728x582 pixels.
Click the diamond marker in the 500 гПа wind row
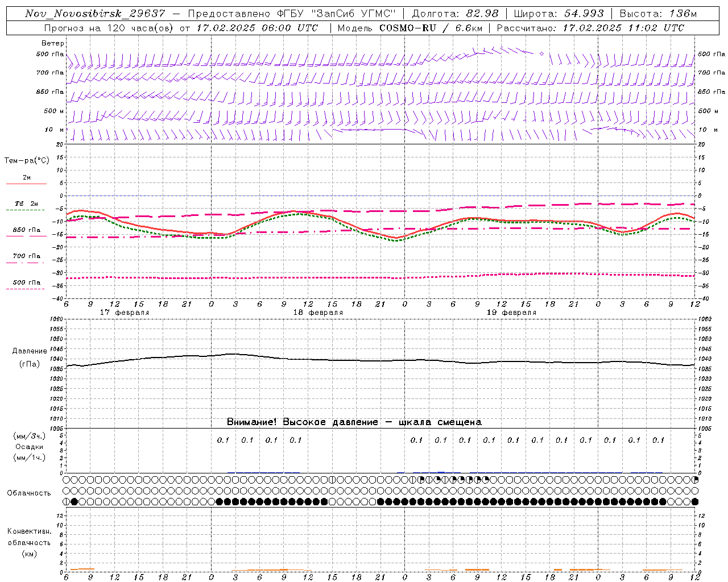click(x=541, y=53)
